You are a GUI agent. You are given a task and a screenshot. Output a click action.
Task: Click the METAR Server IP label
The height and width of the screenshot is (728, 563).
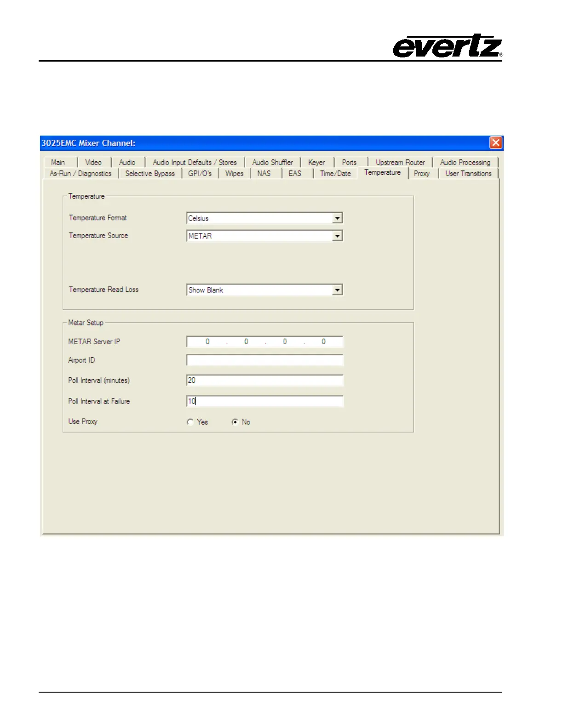94,341
